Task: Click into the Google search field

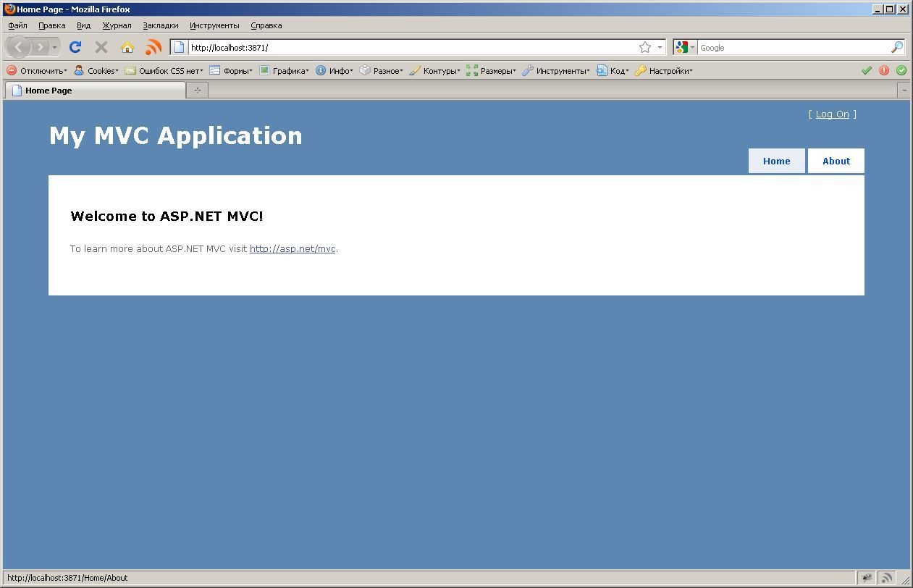Action: [794, 48]
